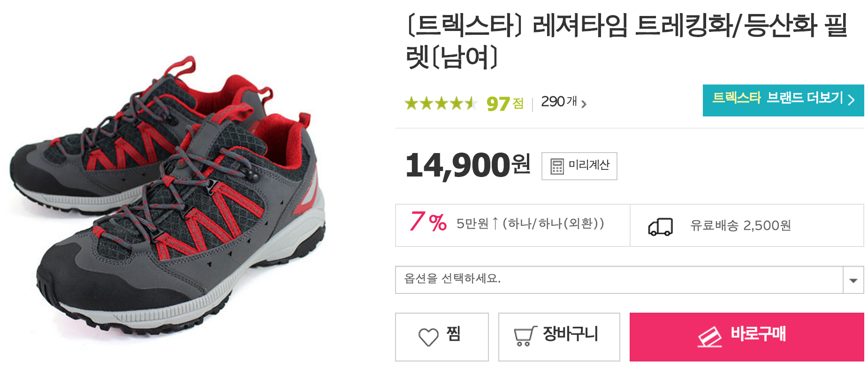Click the trekking shoes product image
Screen dimensions: 868x369
tap(167, 197)
